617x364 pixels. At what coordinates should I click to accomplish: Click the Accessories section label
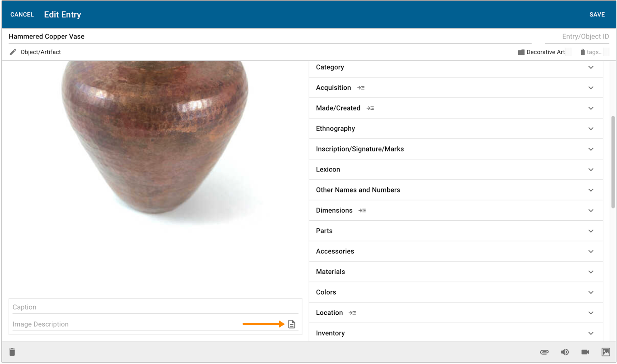pos(335,252)
